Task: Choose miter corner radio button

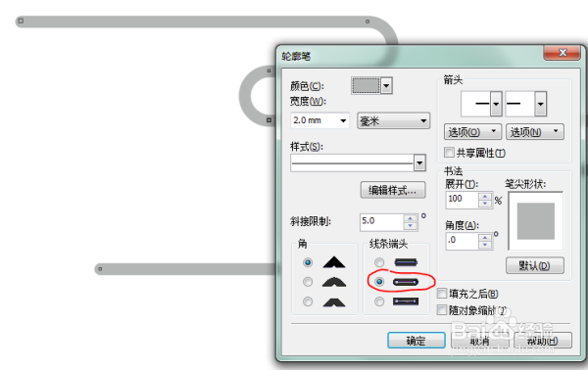Action: click(308, 262)
